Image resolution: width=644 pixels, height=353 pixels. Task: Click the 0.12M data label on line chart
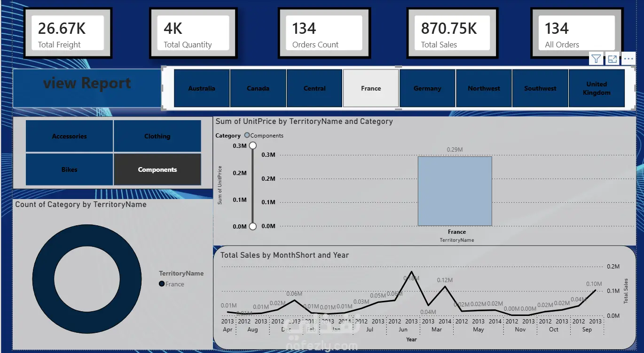(x=445, y=280)
